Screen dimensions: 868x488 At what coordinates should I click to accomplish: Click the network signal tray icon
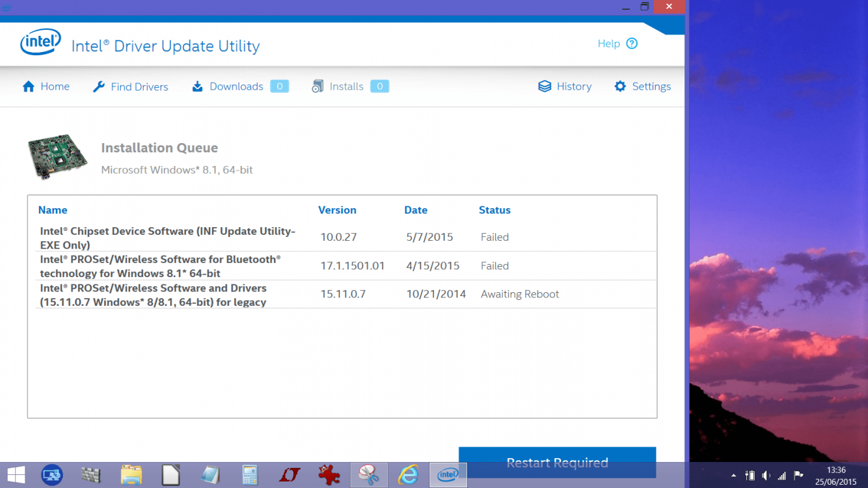click(x=782, y=476)
